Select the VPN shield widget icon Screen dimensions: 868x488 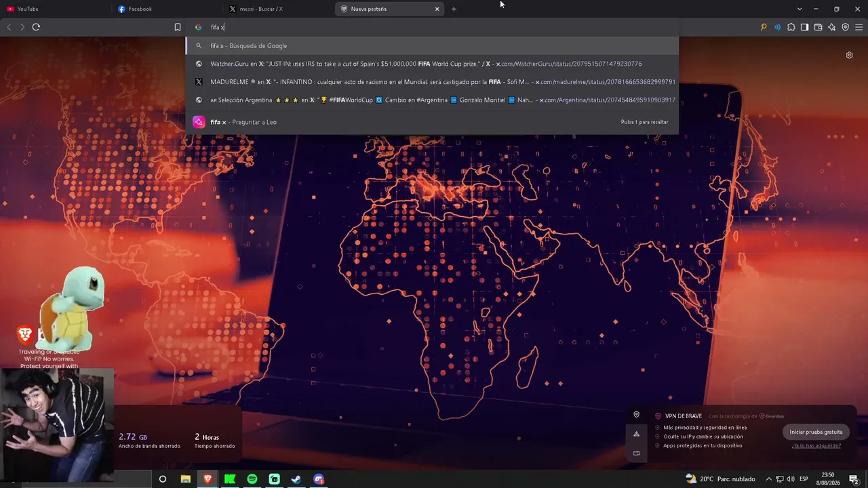pos(636,415)
